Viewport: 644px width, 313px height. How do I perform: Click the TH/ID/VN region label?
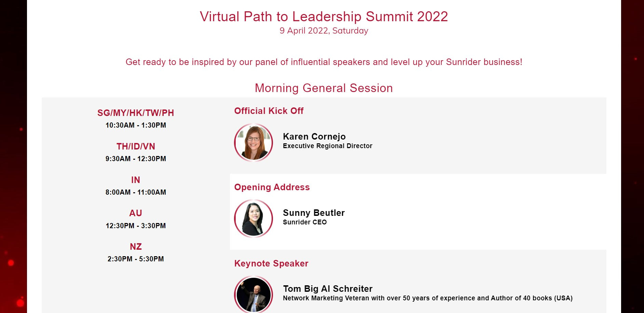136,146
